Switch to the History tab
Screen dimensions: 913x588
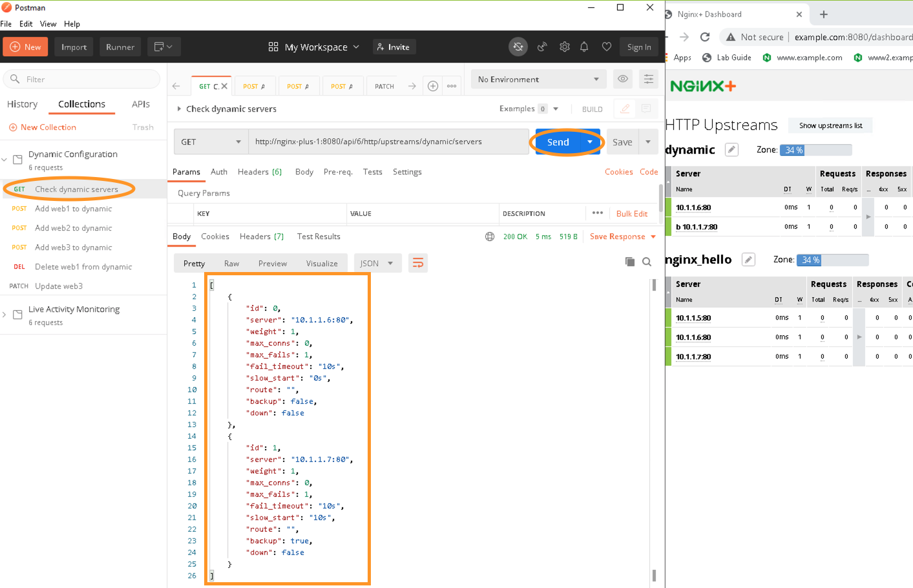tap(22, 104)
